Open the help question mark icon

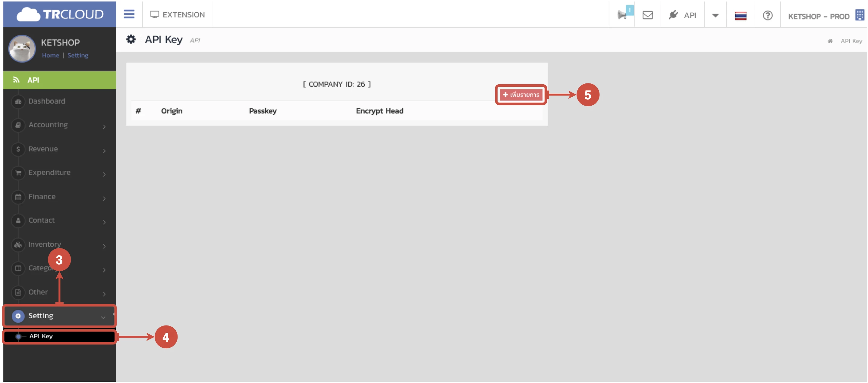(x=767, y=15)
